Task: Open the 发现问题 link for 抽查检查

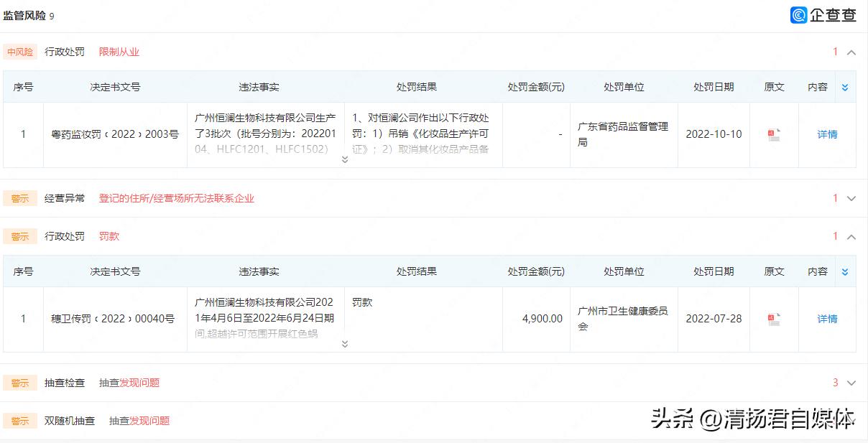Action: click(x=142, y=382)
